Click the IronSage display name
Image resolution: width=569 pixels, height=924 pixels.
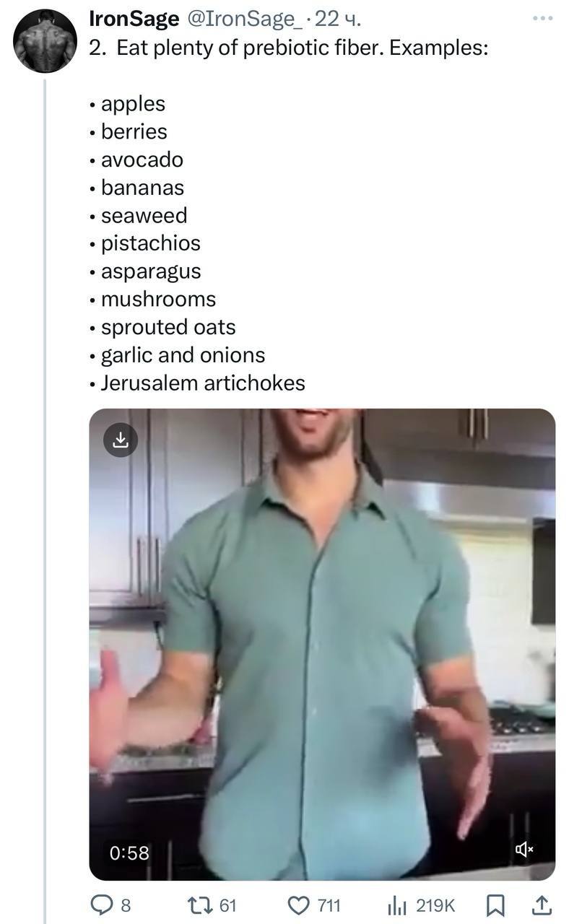point(134,19)
